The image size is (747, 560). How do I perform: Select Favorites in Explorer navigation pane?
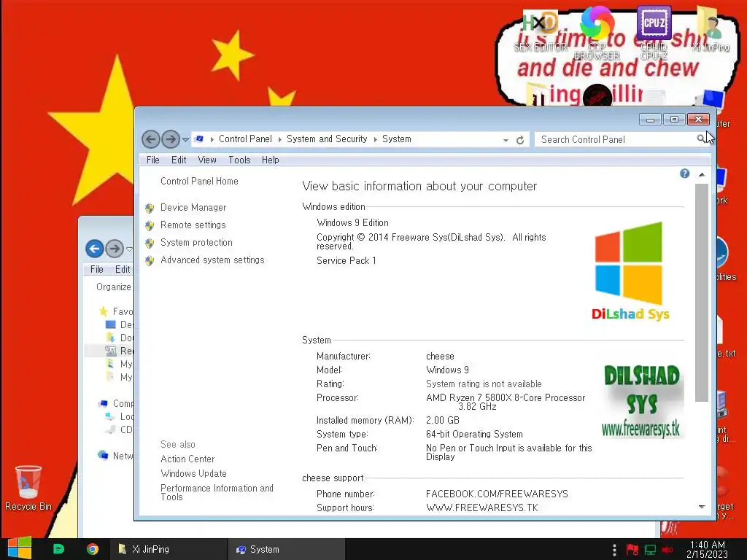tap(117, 311)
